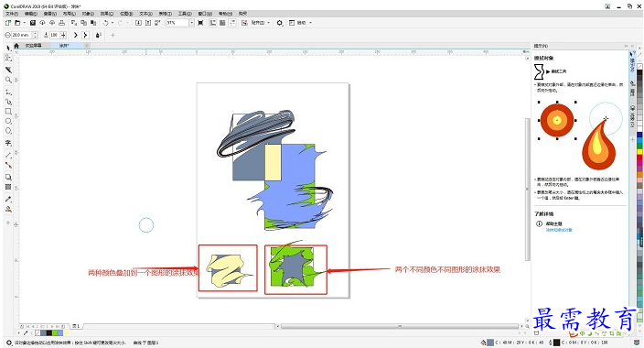Click the Save floppy disk icon

pyautogui.click(x=33, y=23)
